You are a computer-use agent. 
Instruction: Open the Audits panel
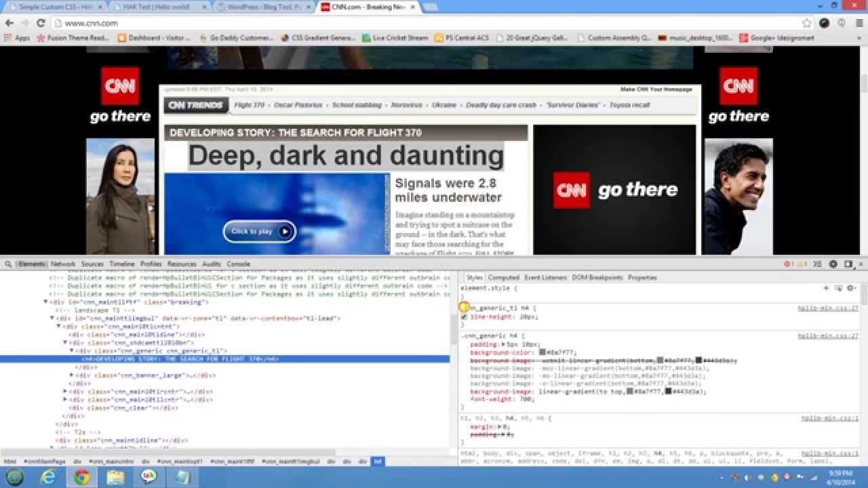(212, 264)
